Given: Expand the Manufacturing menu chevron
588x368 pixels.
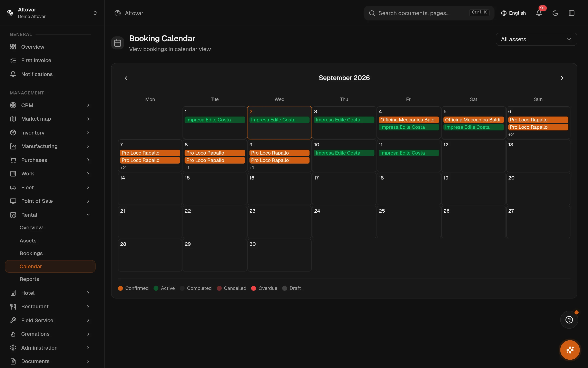Looking at the screenshot, I should click(x=88, y=146).
